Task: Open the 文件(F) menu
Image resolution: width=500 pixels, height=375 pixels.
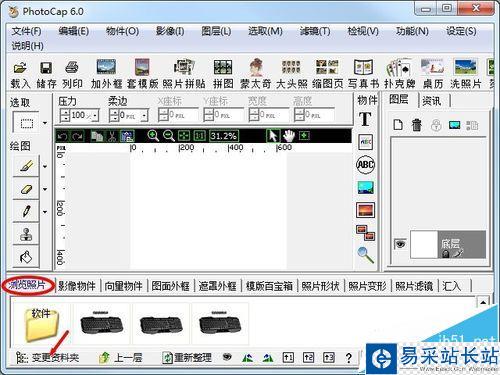Action: [x=27, y=31]
